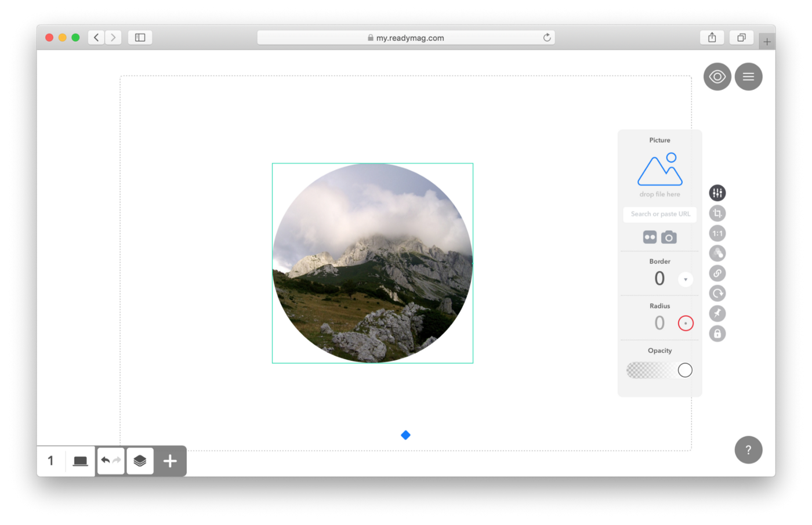Select the settings sliders widget icon
This screenshot has width=812, height=525.
(x=717, y=193)
